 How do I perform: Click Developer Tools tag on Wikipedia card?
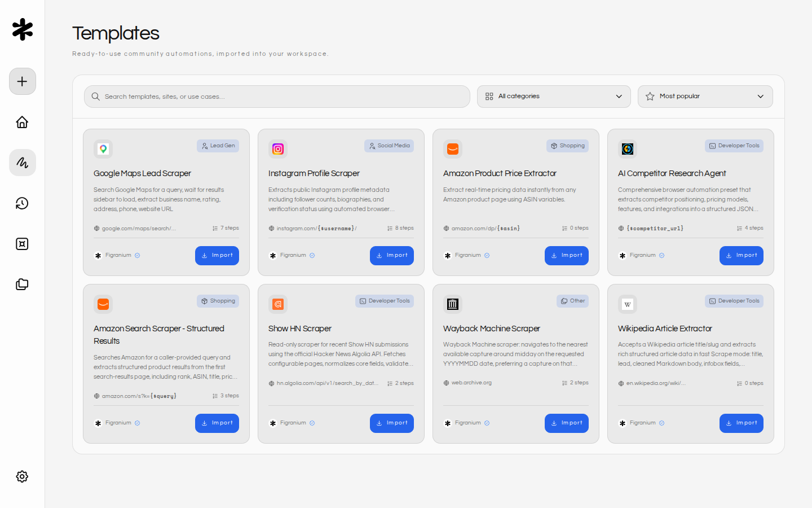pyautogui.click(x=734, y=301)
